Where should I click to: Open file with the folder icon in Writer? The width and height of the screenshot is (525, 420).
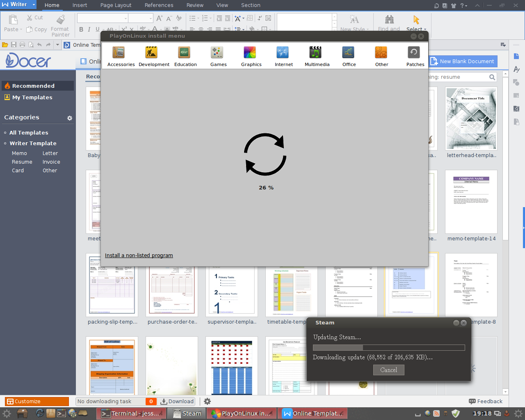coord(5,45)
